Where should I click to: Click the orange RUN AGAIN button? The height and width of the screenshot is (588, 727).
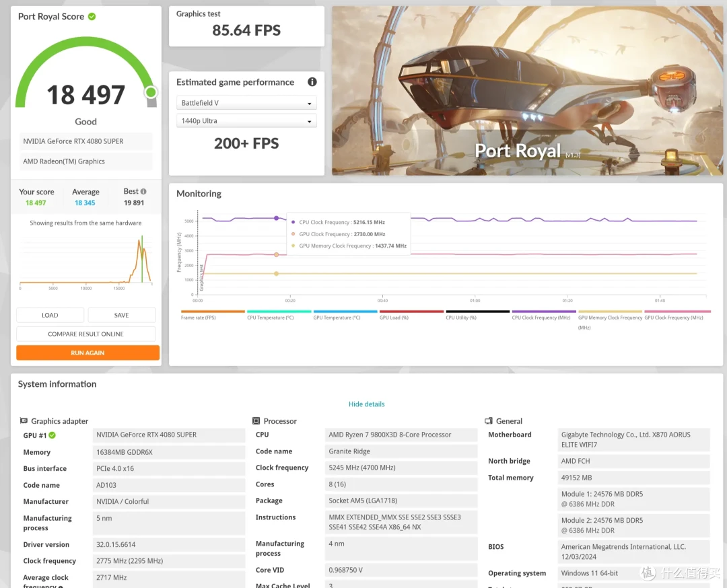tap(88, 353)
